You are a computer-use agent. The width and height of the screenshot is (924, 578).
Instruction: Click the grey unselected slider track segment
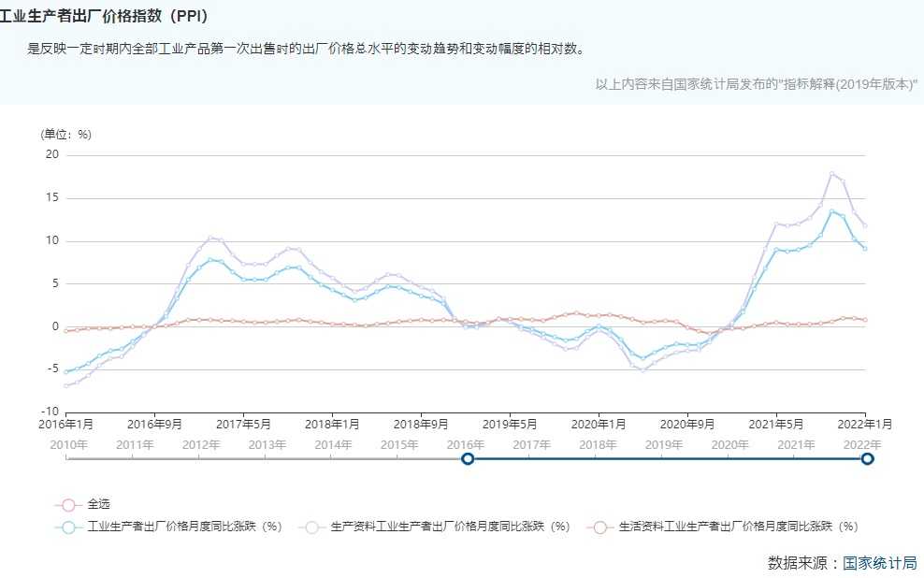pos(267,458)
